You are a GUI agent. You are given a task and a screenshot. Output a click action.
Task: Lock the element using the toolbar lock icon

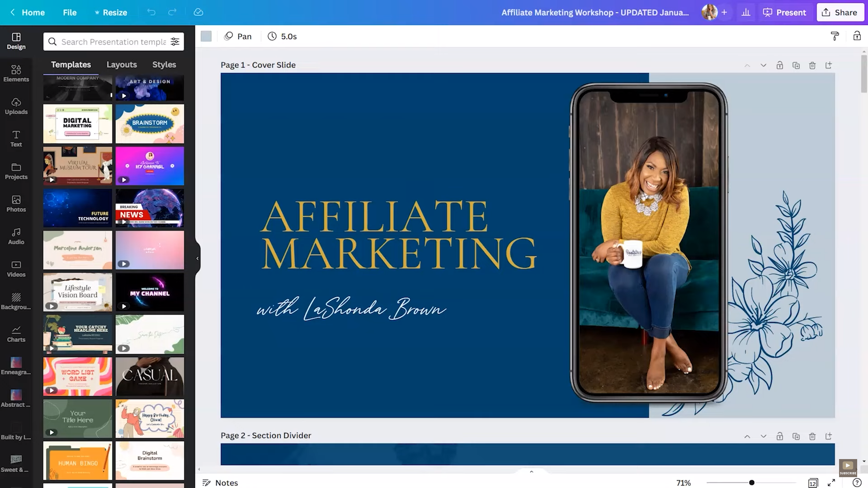pyautogui.click(x=857, y=36)
